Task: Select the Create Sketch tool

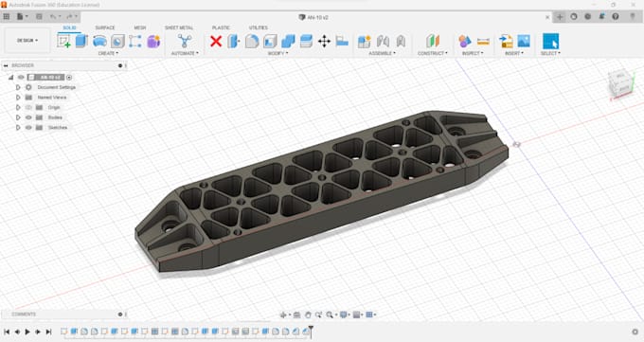Action: 63,41
